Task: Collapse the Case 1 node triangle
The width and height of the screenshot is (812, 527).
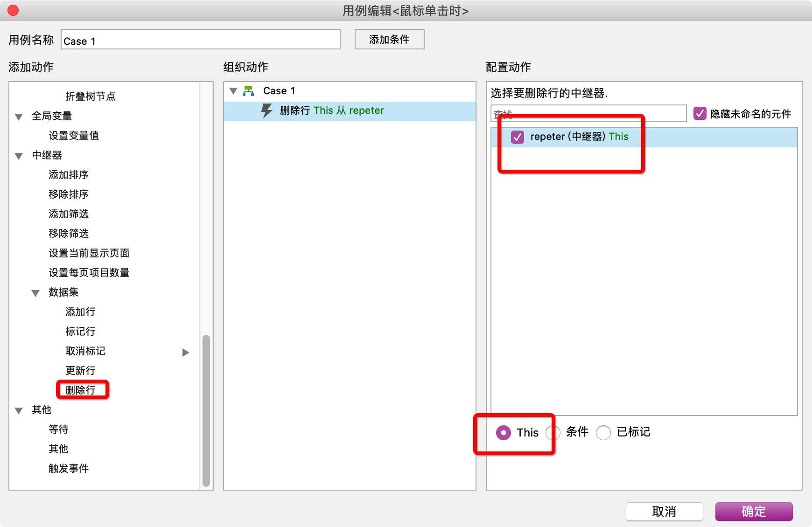Action: coord(233,91)
